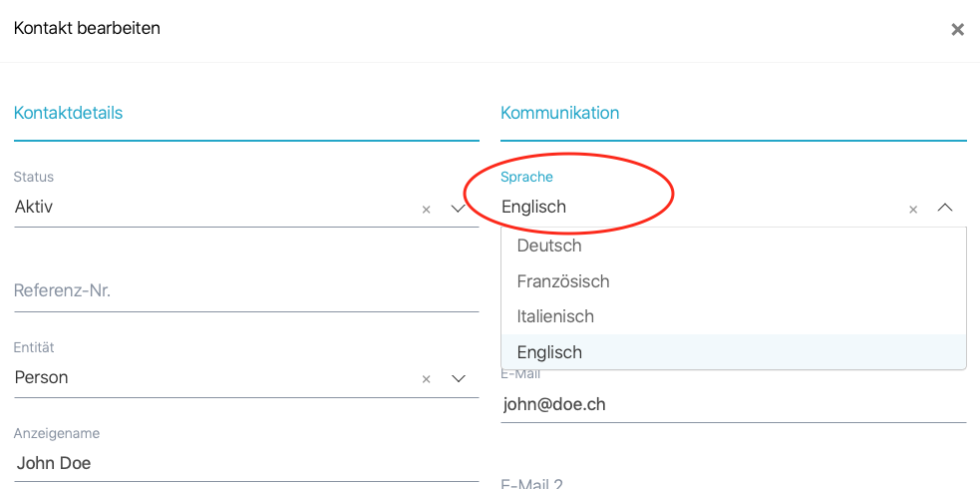Clear the Status field selection

pos(426,210)
